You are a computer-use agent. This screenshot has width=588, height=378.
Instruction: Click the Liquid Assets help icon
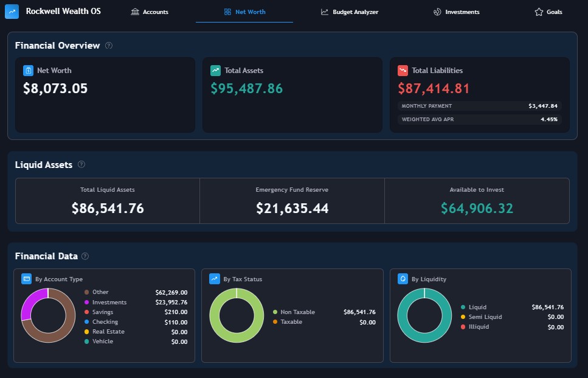tap(81, 164)
